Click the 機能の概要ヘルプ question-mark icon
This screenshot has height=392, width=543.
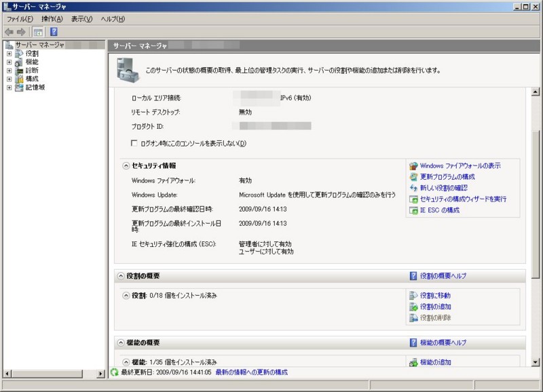pos(413,342)
